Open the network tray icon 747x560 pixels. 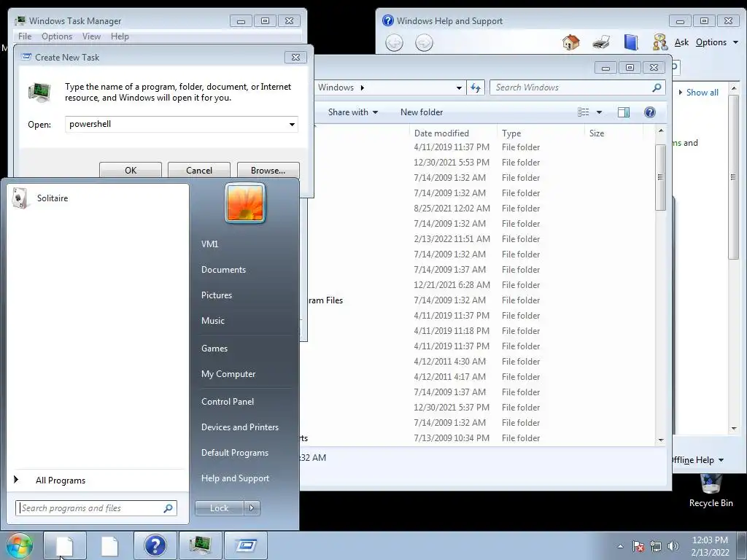pos(656,546)
